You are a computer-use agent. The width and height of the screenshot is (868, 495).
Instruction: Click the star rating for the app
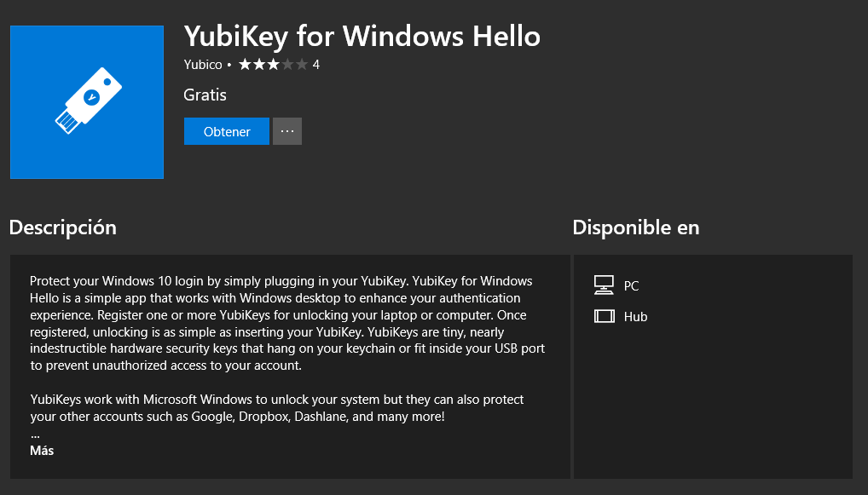273,65
